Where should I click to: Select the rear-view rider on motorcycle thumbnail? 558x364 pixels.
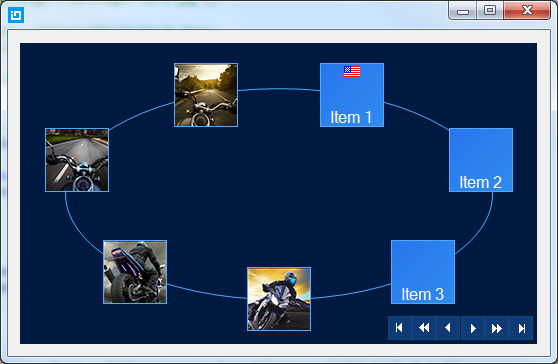135,272
